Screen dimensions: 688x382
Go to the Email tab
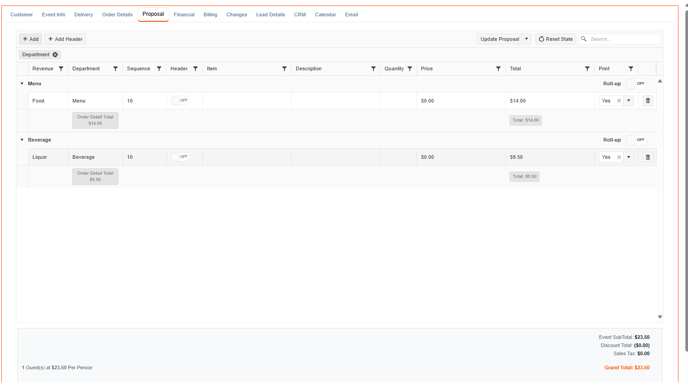(x=351, y=14)
